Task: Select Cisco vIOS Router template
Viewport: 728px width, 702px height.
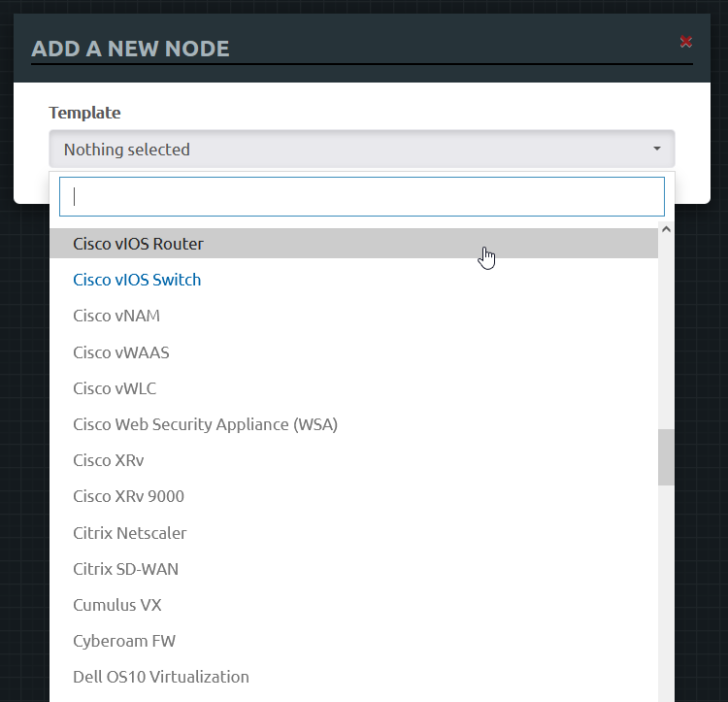Action: point(138,244)
